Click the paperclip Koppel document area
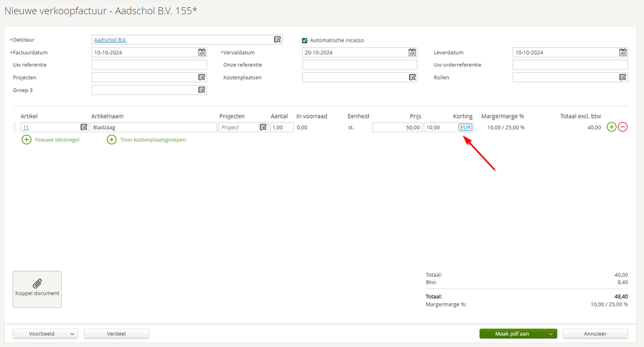 point(37,289)
